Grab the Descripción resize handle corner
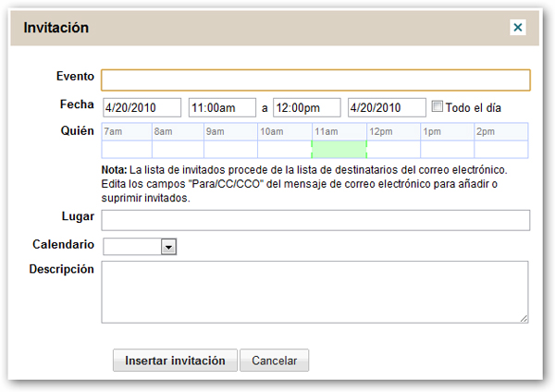The height and width of the screenshot is (392, 555). [524, 319]
